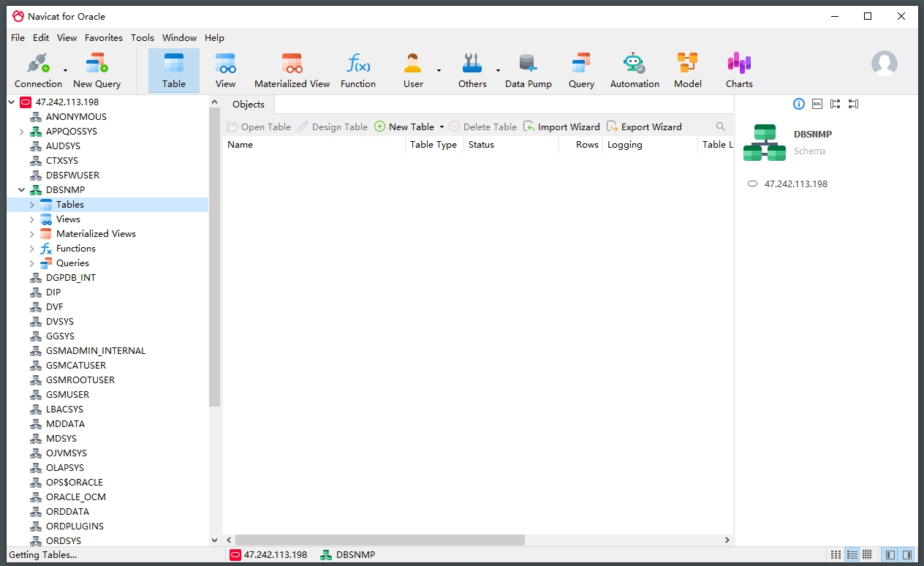Launch the Import Wizard

coord(561,127)
